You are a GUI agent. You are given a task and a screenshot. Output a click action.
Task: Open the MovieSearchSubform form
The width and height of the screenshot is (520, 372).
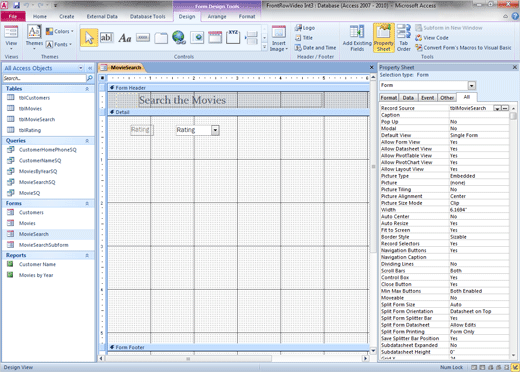tap(44, 245)
